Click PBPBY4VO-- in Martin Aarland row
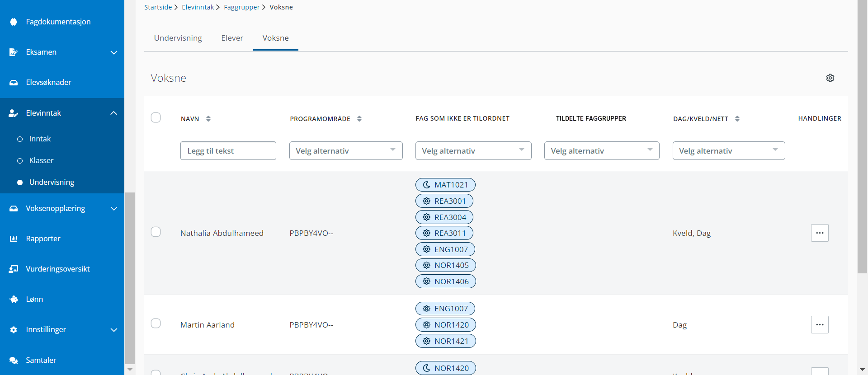This screenshot has width=868, height=375. 311,325
